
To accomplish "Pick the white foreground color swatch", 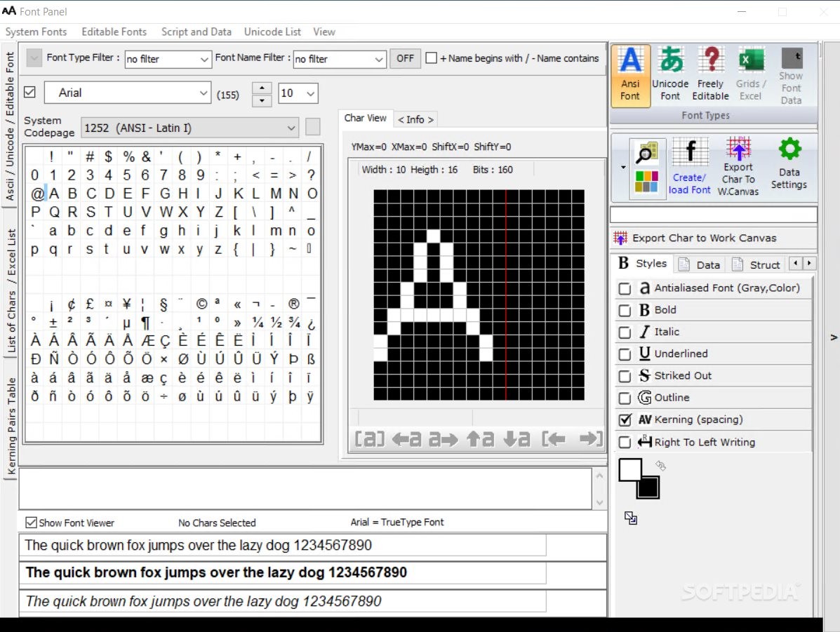I will tap(630, 470).
